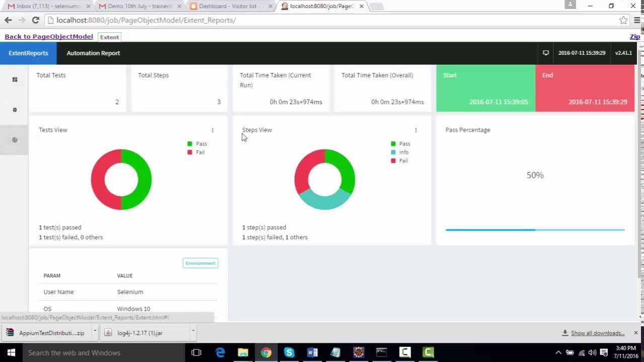Open the volume control in system tray
The height and width of the screenshot is (362, 644).
pyautogui.click(x=592, y=352)
